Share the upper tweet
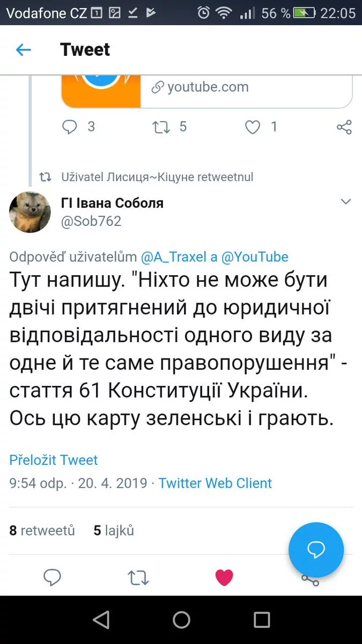This screenshot has width=362, height=644. coord(344,127)
